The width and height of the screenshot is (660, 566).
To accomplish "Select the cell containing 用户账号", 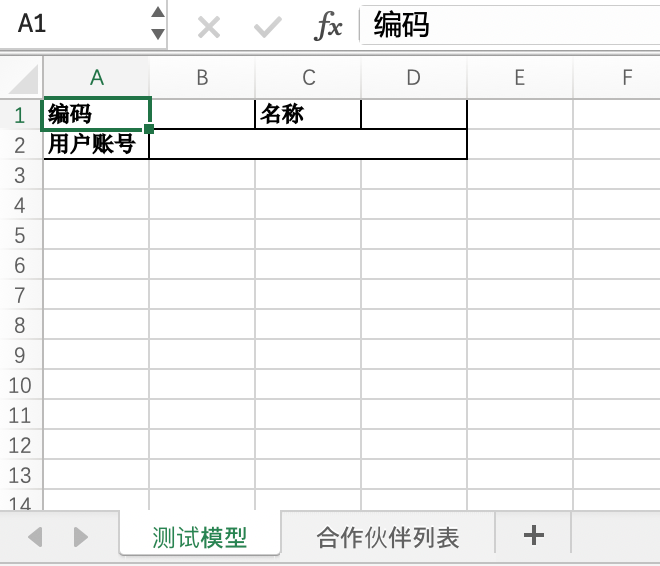I will click(97, 145).
